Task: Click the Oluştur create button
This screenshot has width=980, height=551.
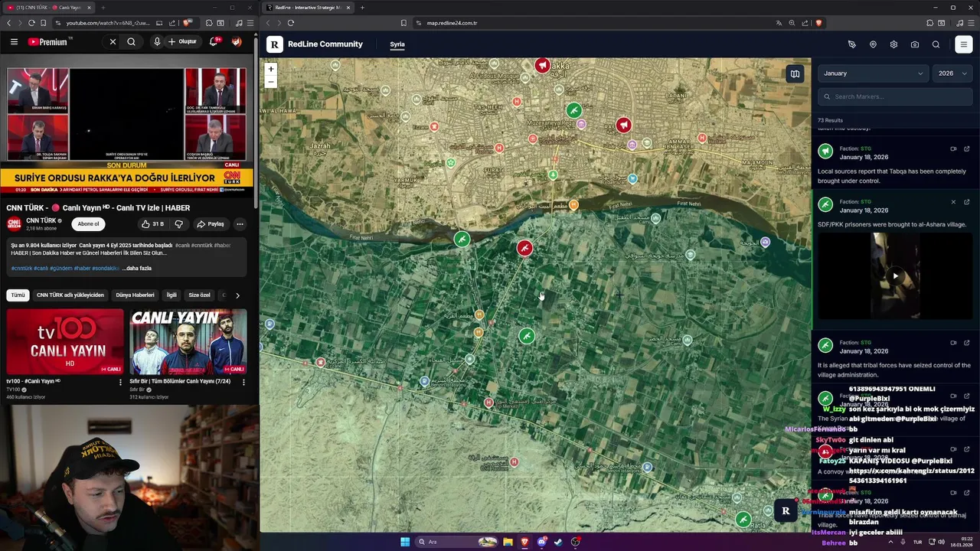Action: click(x=182, y=42)
